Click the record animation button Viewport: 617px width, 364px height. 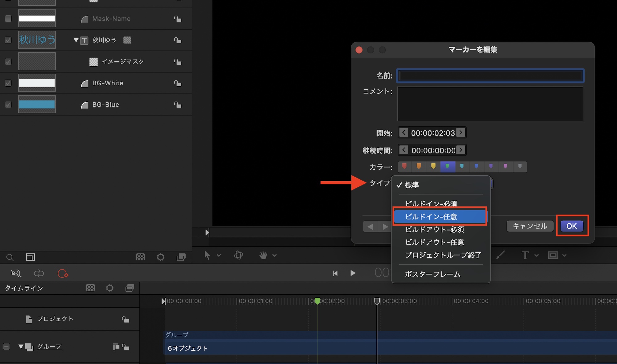tap(63, 273)
